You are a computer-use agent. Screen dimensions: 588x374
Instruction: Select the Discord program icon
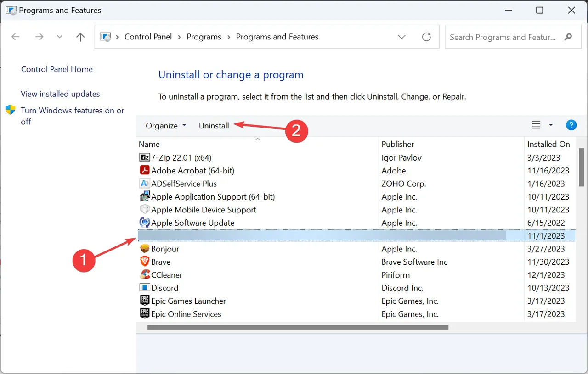(144, 288)
